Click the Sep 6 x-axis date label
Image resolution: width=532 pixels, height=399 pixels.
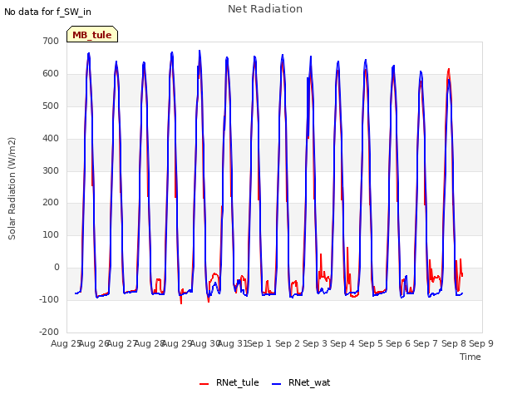(x=398, y=343)
